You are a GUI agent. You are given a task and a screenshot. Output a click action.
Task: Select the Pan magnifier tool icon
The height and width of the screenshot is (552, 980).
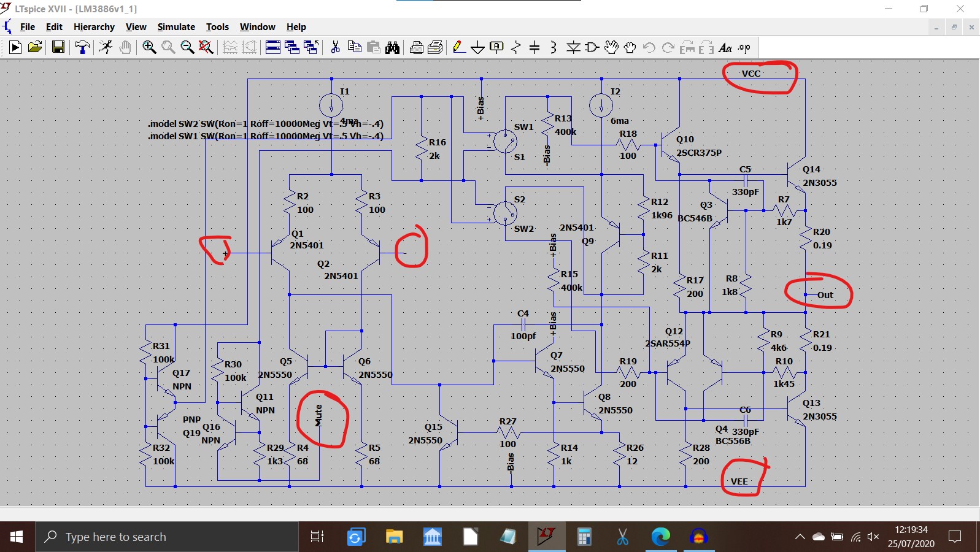[x=168, y=47]
